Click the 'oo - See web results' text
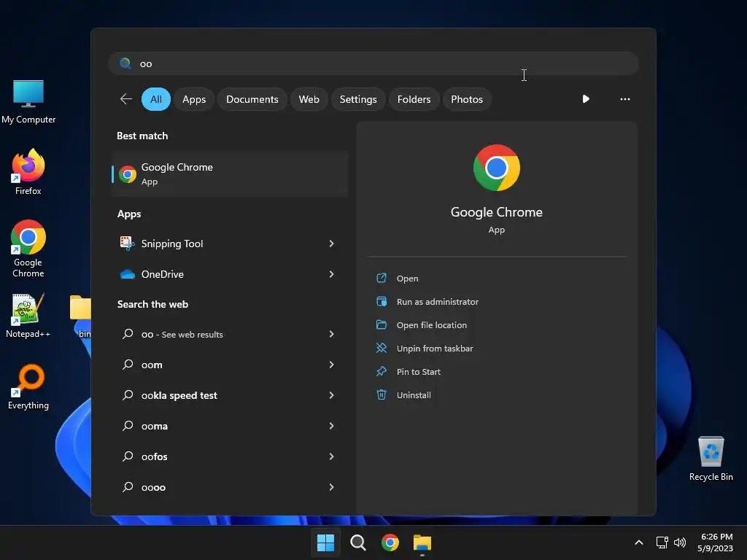747x560 pixels. tap(182, 334)
